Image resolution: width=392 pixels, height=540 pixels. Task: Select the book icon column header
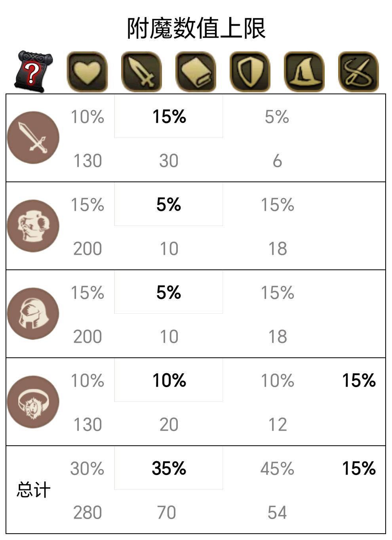point(196,72)
